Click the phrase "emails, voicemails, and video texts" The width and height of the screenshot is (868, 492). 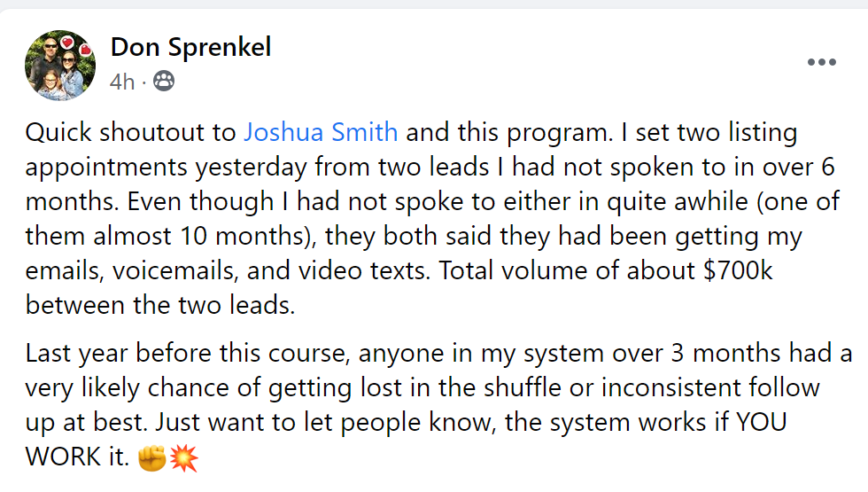(x=227, y=271)
